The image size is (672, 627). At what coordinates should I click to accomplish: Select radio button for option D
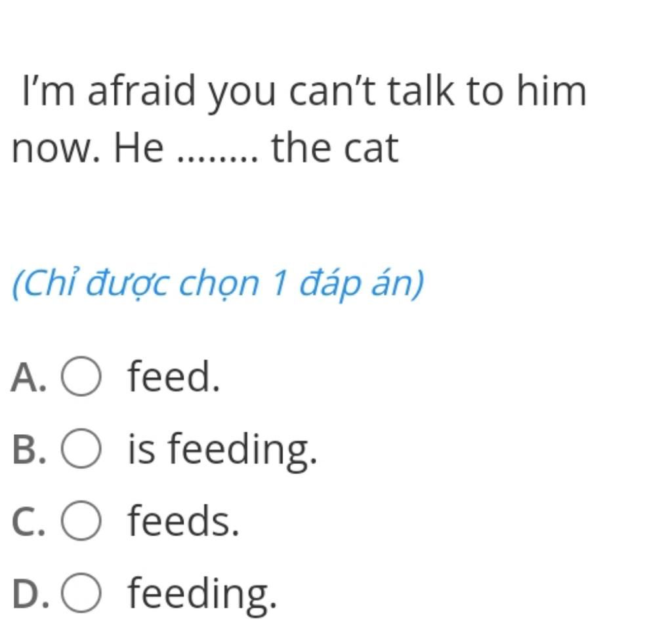pos(81,592)
